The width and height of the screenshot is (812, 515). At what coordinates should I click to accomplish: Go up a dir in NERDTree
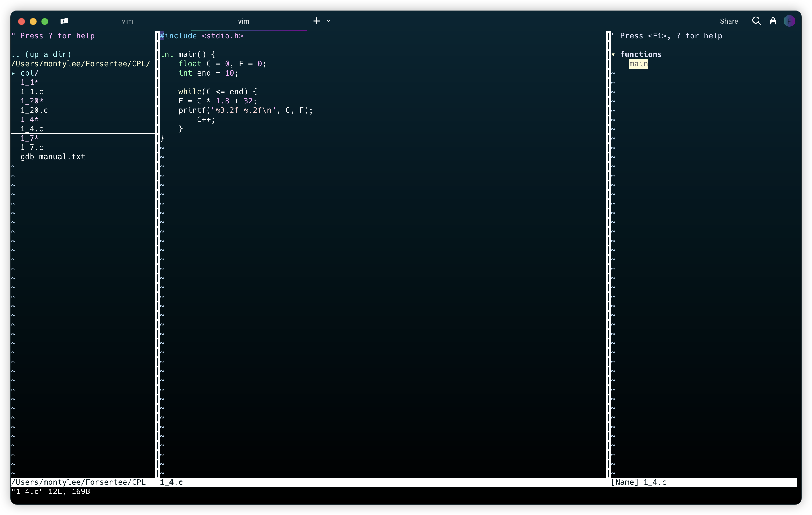41,54
